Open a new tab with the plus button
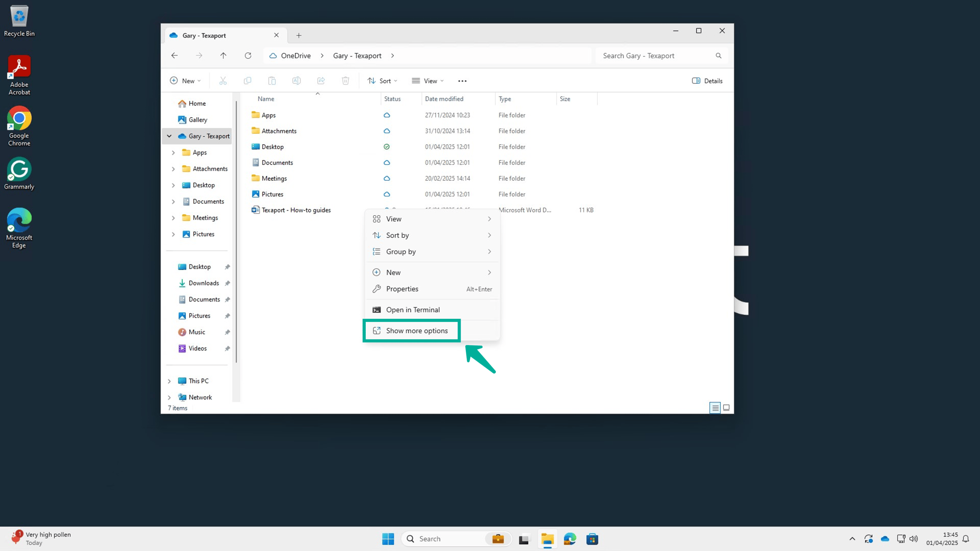Image resolution: width=980 pixels, height=551 pixels. pyautogui.click(x=299, y=35)
